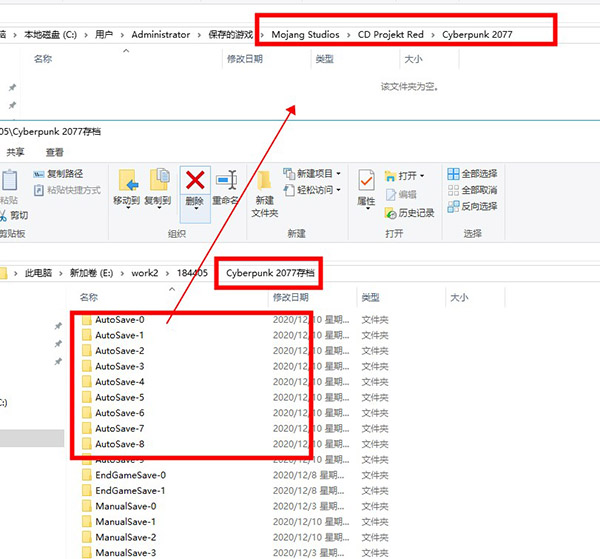This screenshot has height=559, width=600.
Task: Sort by 修改日期 column in upper window
Action: pyautogui.click(x=245, y=59)
